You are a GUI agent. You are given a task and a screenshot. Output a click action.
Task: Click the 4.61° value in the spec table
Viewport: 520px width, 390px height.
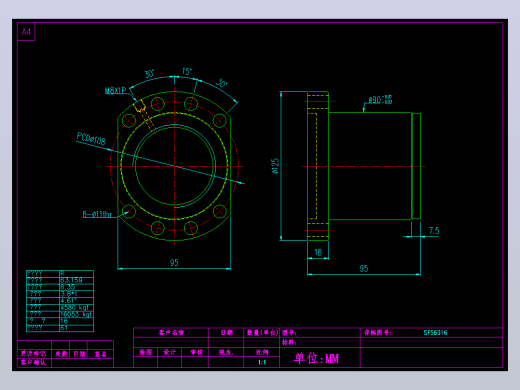[68, 301]
